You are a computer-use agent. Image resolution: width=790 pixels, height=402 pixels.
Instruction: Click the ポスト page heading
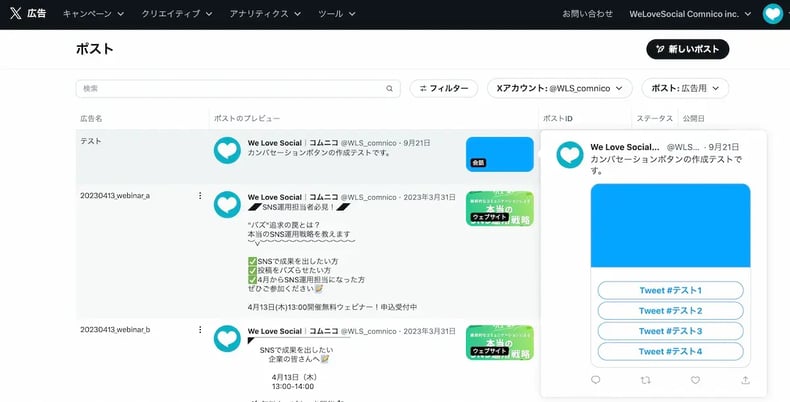(95, 49)
